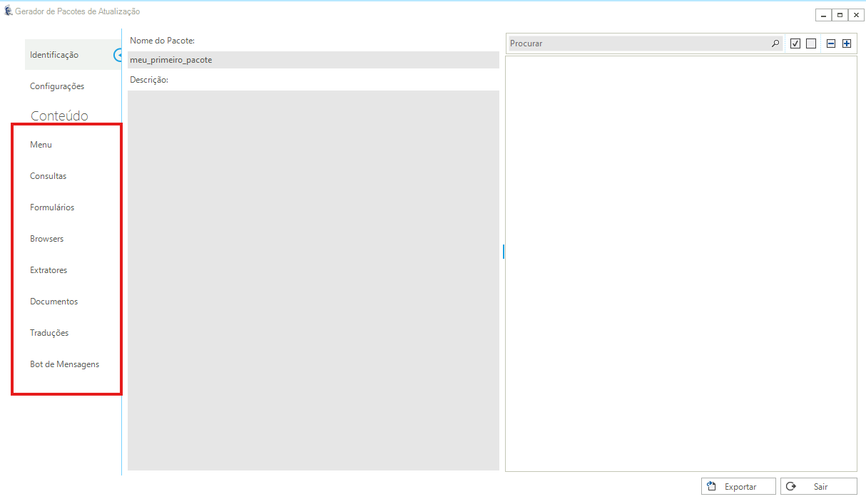
Task: Click the app icon in the title bar
Action: [8, 11]
